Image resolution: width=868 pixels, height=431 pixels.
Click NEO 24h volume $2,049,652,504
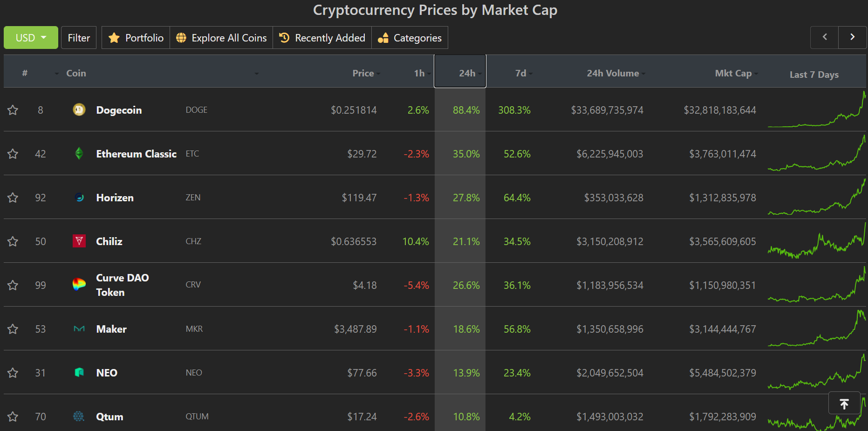[610, 373]
